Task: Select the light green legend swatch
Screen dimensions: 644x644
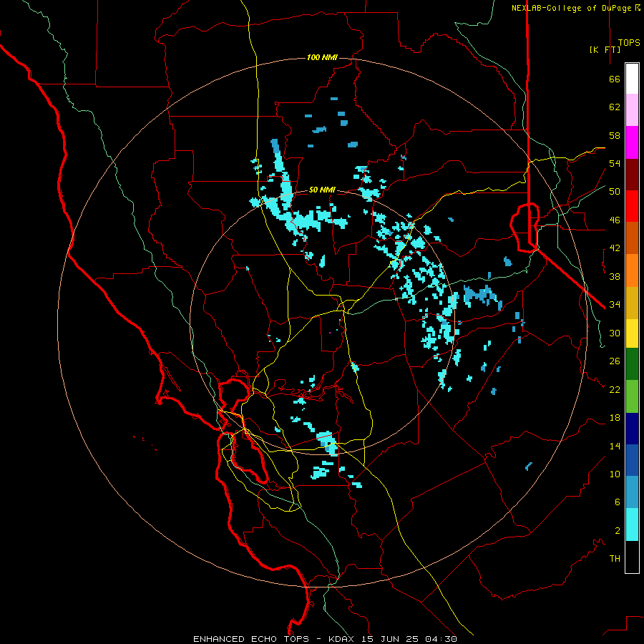Action: click(x=632, y=396)
